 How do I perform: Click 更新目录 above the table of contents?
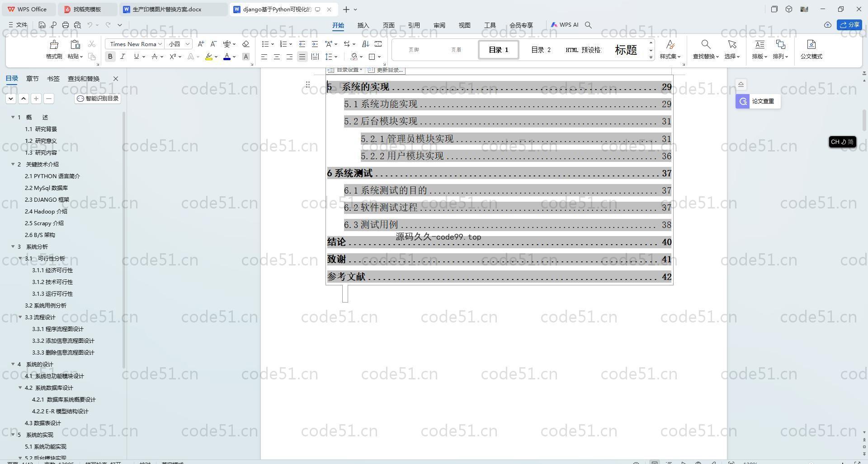385,70
